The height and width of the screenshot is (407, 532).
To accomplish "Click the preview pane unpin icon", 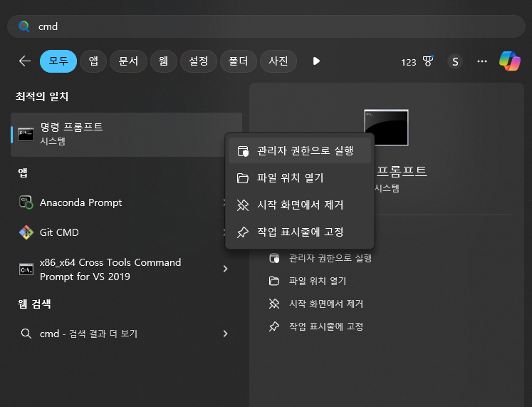I will (x=274, y=304).
